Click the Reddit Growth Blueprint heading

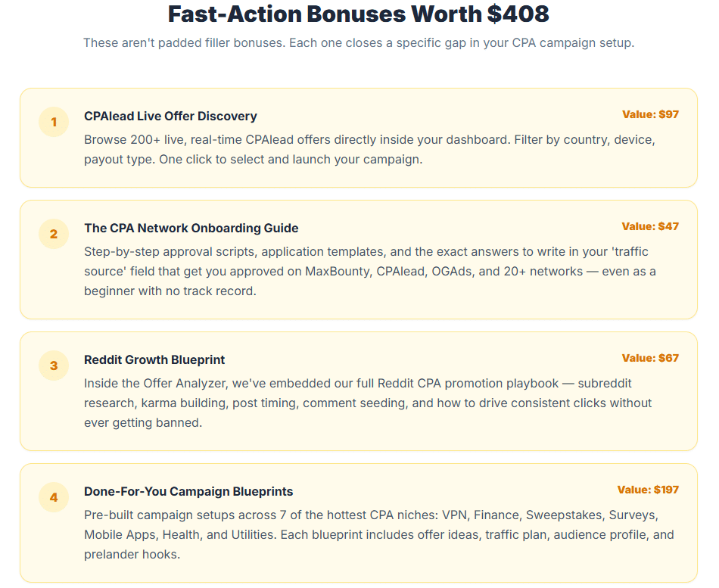coord(154,359)
